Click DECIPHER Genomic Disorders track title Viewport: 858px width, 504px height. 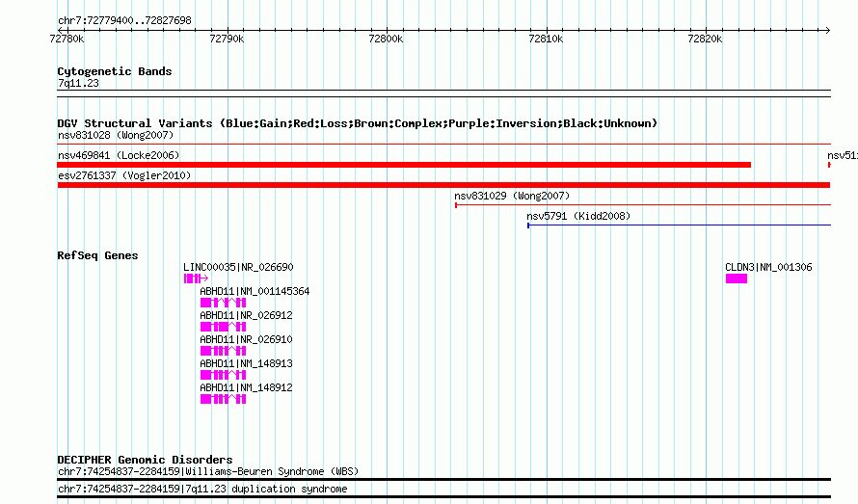[x=145, y=460]
